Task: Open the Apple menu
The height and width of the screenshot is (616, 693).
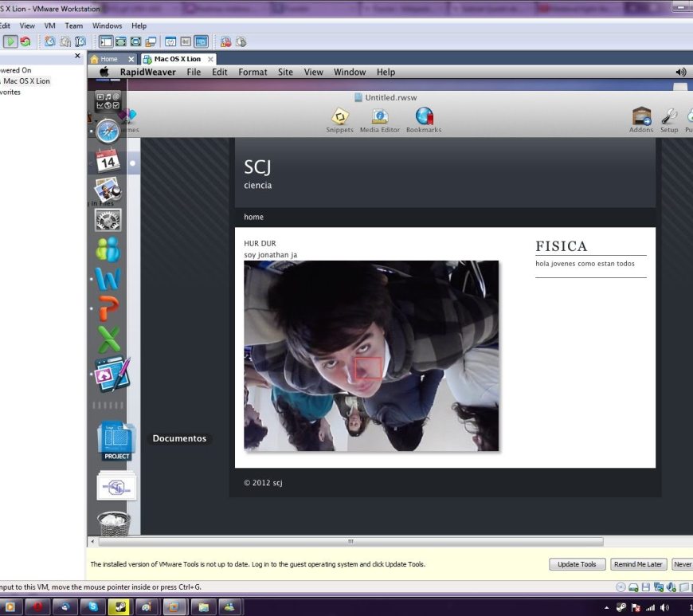Action: point(104,72)
